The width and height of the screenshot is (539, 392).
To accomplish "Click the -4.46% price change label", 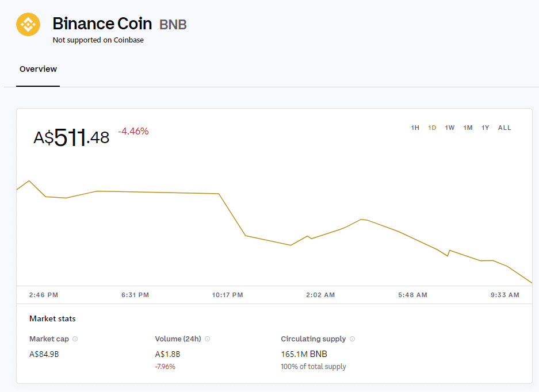I will 133,131.
